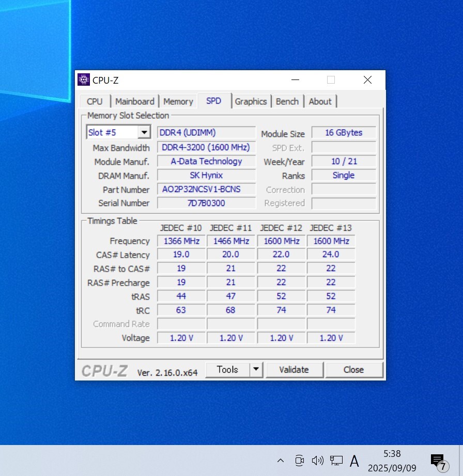Click the empty SPD Ext. field
The width and height of the screenshot is (463, 476).
point(344,147)
